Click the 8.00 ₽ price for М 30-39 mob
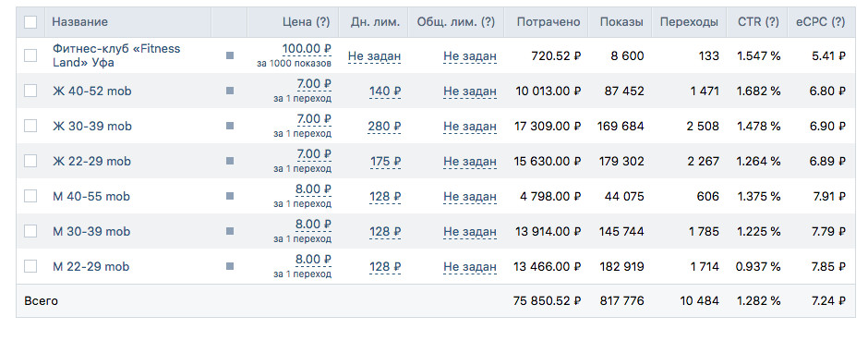868x353 pixels. point(313,225)
